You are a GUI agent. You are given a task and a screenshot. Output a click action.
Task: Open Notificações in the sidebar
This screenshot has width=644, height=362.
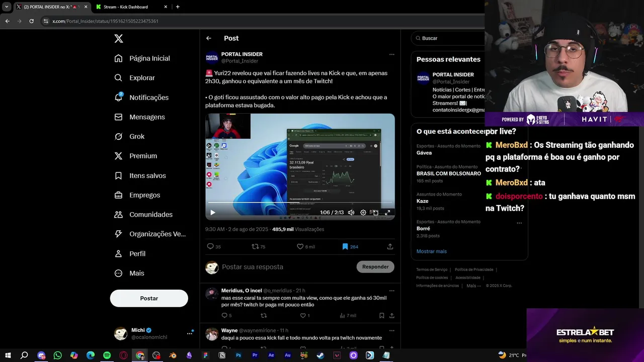click(142, 98)
